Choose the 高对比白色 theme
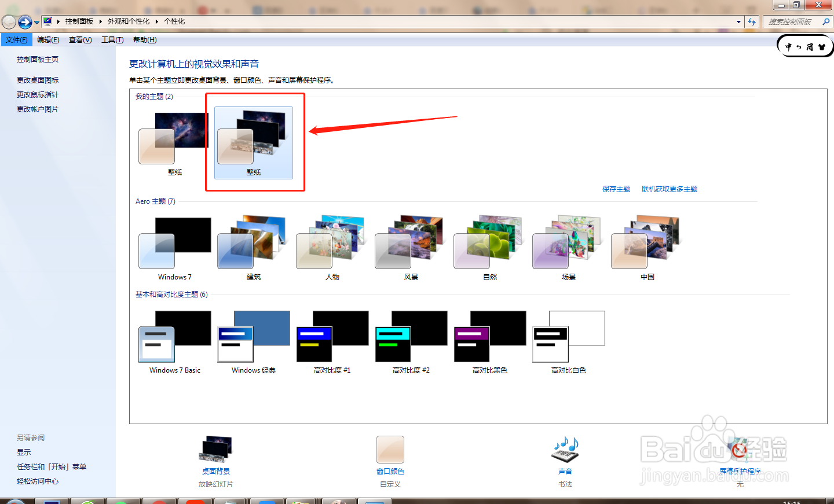 (x=569, y=342)
